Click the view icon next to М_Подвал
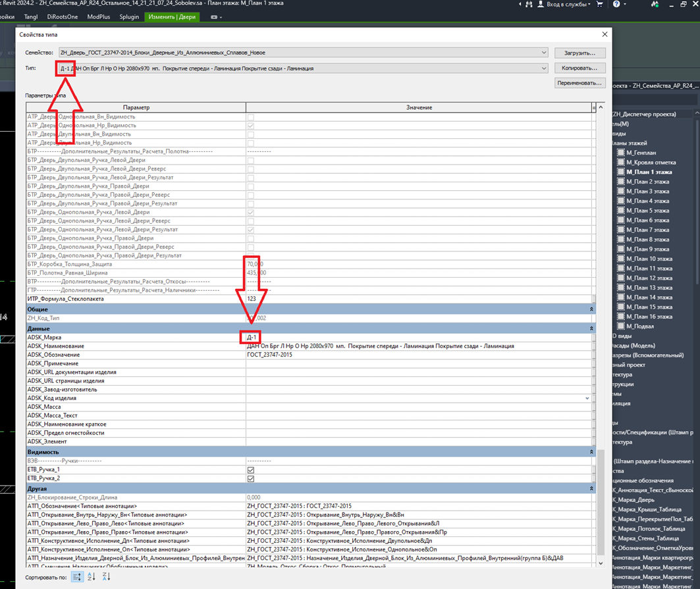 coord(620,326)
